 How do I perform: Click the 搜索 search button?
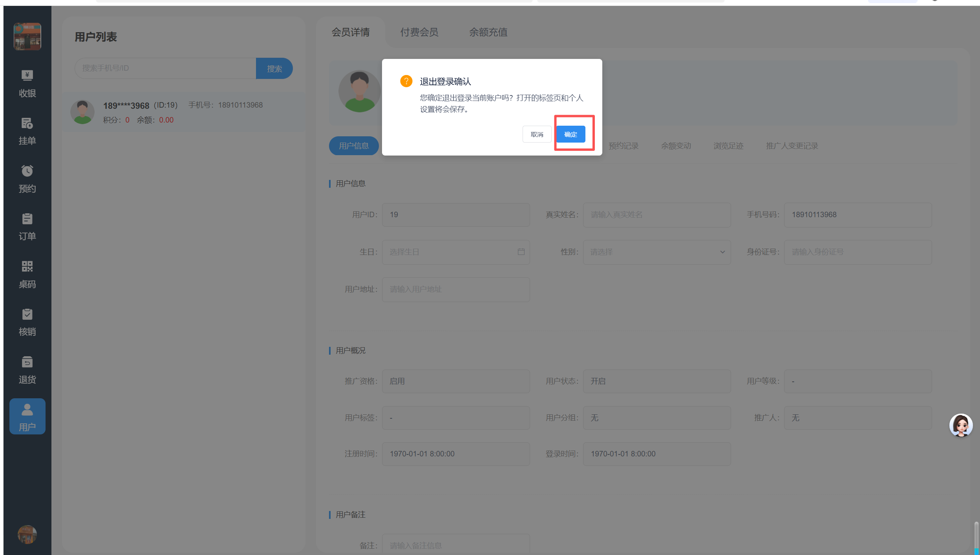pos(274,69)
